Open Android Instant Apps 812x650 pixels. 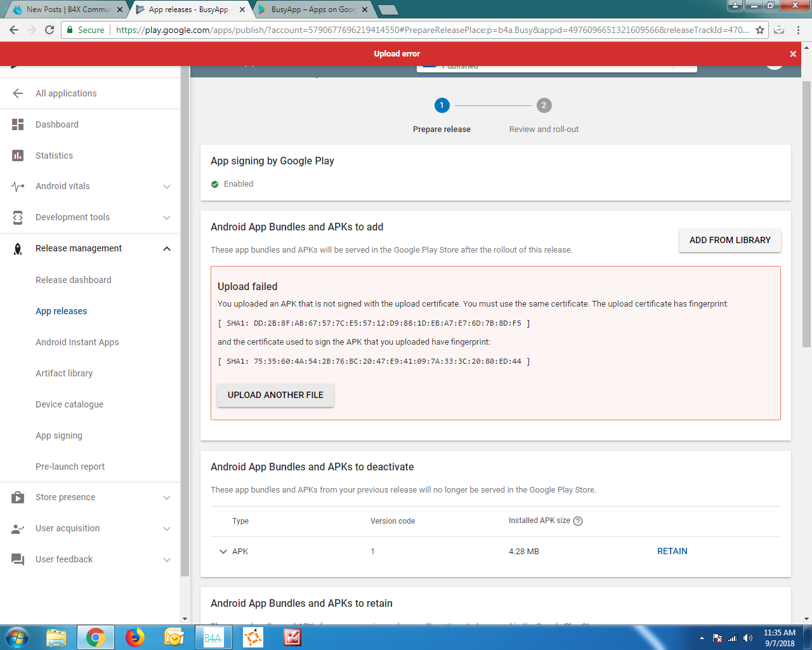(77, 342)
